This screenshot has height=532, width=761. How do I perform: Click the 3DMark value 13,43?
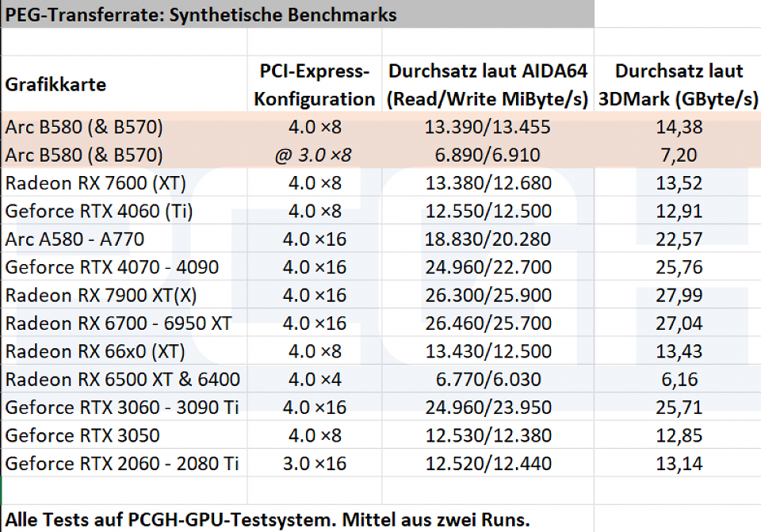[678, 351]
